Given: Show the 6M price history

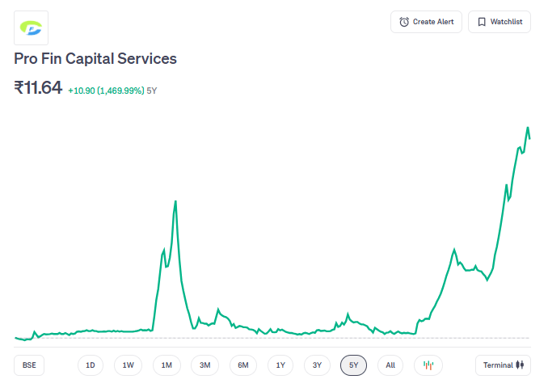Looking at the screenshot, I should 242,365.
